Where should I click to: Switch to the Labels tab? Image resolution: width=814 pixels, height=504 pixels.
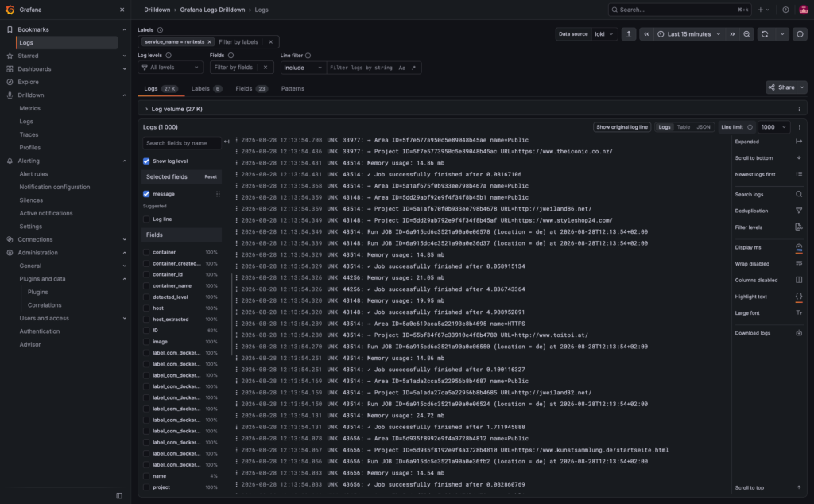(206, 89)
